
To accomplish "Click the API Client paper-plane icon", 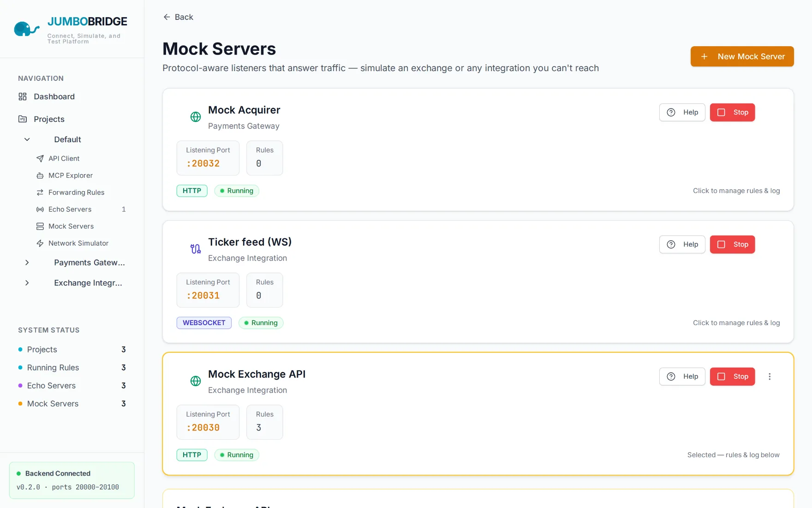I will tap(40, 158).
